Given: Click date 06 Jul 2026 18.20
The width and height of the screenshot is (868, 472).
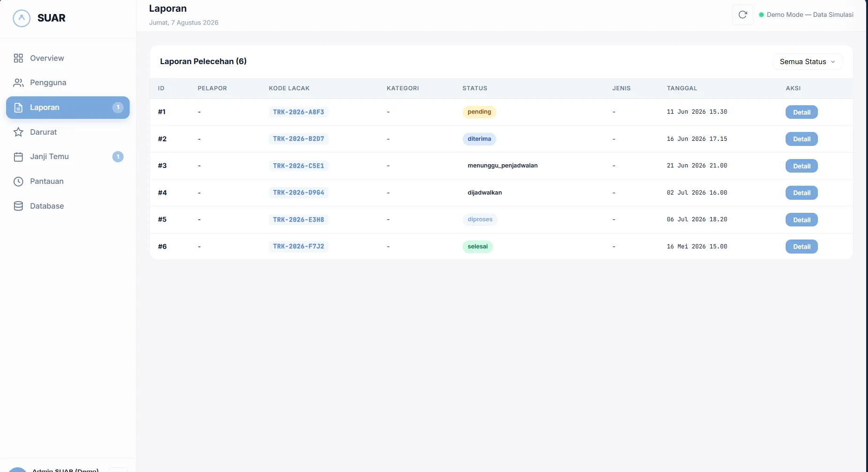Looking at the screenshot, I should pos(697,219).
